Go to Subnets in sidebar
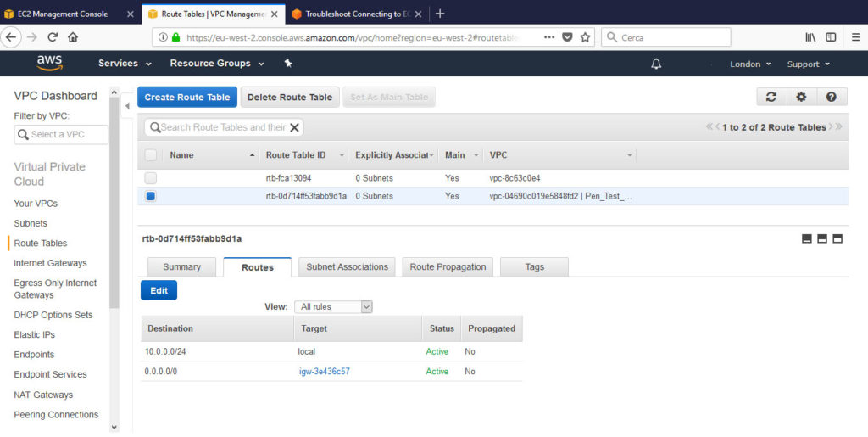 [31, 223]
